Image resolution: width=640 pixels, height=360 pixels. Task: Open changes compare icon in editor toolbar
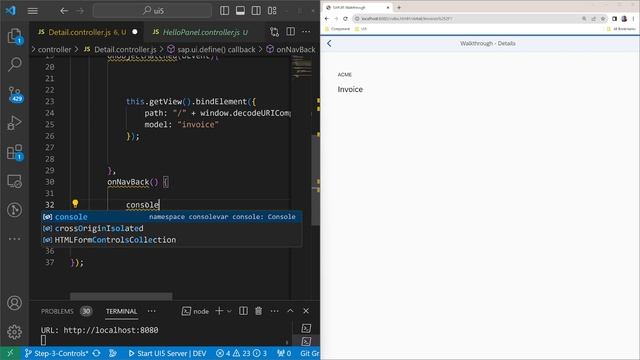[275, 32]
